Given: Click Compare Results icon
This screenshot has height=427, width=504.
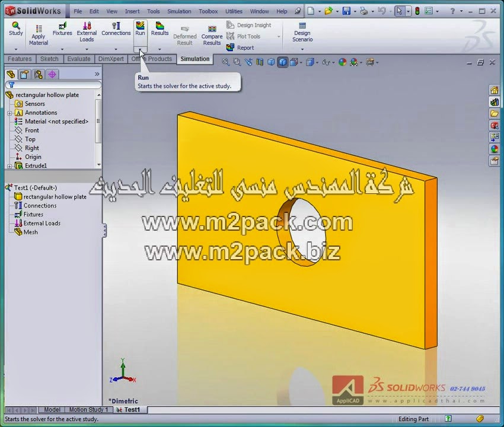Looking at the screenshot, I should coord(212,36).
